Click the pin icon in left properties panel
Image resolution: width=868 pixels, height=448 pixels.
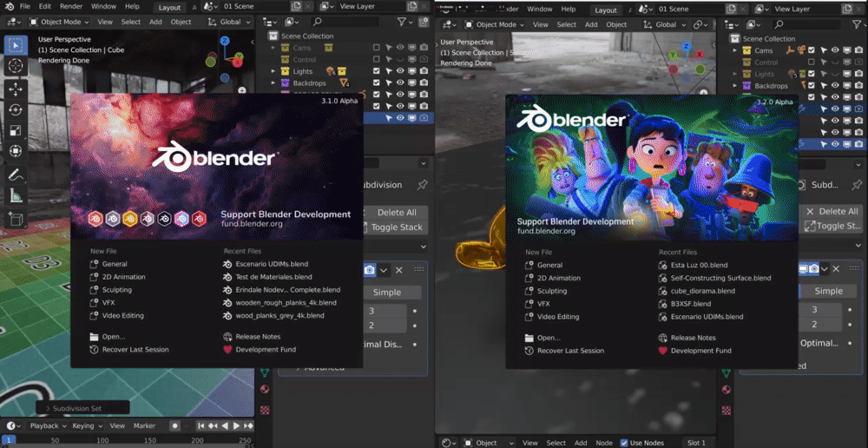click(423, 184)
